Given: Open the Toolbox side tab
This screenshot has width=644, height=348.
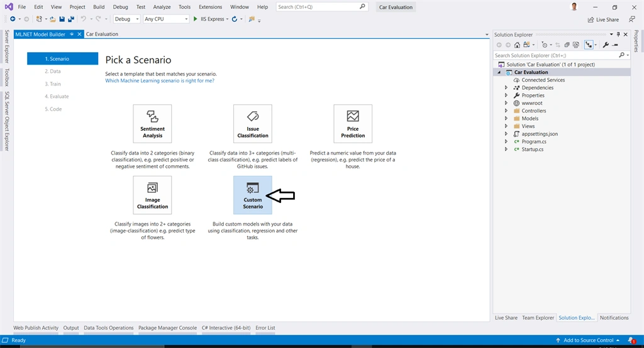Looking at the screenshot, I should (7, 77).
